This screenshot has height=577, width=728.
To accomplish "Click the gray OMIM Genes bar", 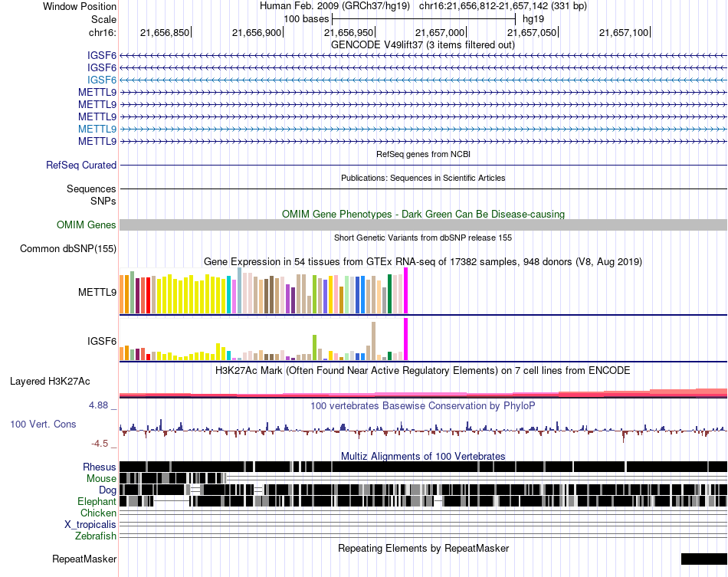I will pos(423,225).
